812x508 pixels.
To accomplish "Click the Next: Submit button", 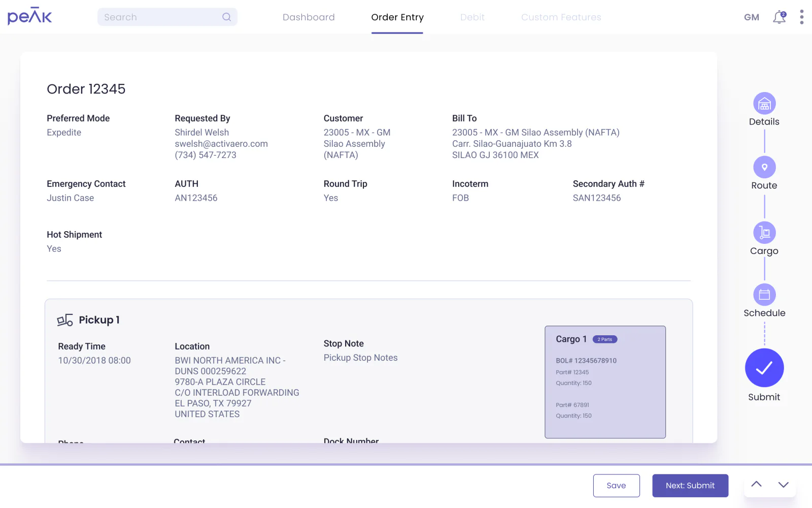I will [x=690, y=486].
